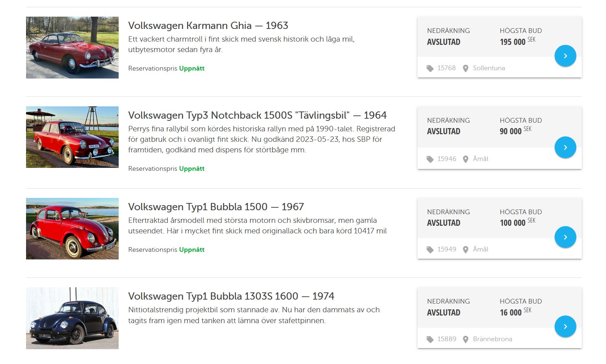This screenshot has height=364, width=606.
Task: Click the blue arrow for Karmann Ghia listing
Action: [565, 56]
